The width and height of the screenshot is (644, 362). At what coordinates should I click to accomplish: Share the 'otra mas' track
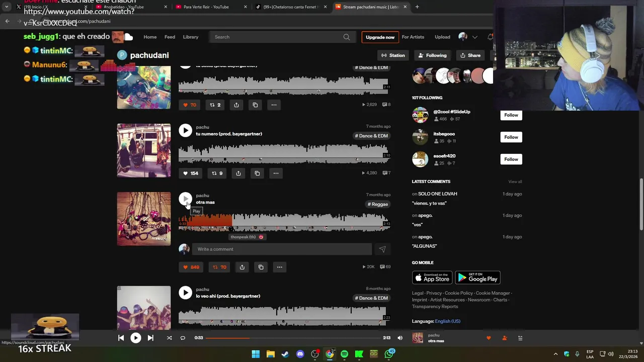coord(242,267)
